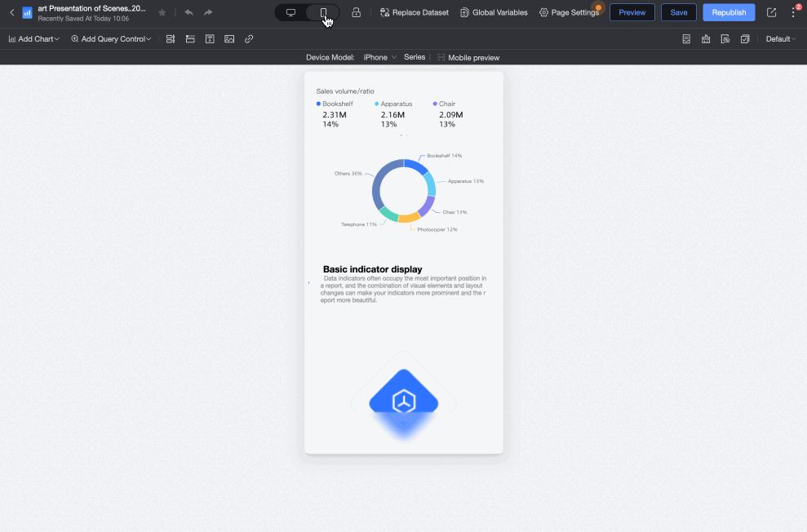This screenshot has height=532, width=807.
Task: Insert a hyperlink widget
Action: 249,39
